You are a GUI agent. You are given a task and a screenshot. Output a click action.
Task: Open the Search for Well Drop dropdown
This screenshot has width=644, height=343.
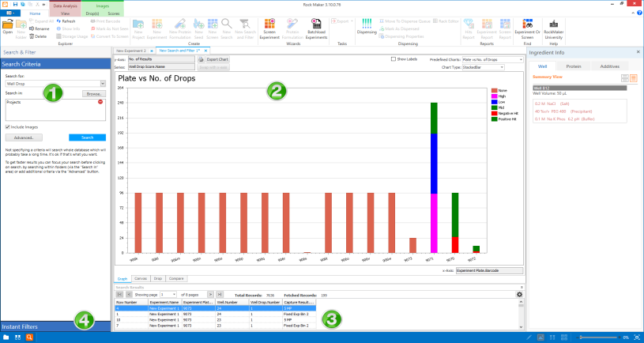coord(103,83)
